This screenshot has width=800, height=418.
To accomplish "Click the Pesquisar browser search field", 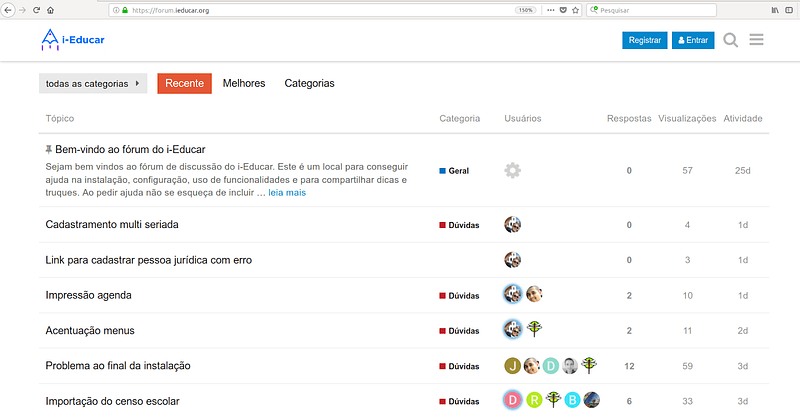I will 651,10.
